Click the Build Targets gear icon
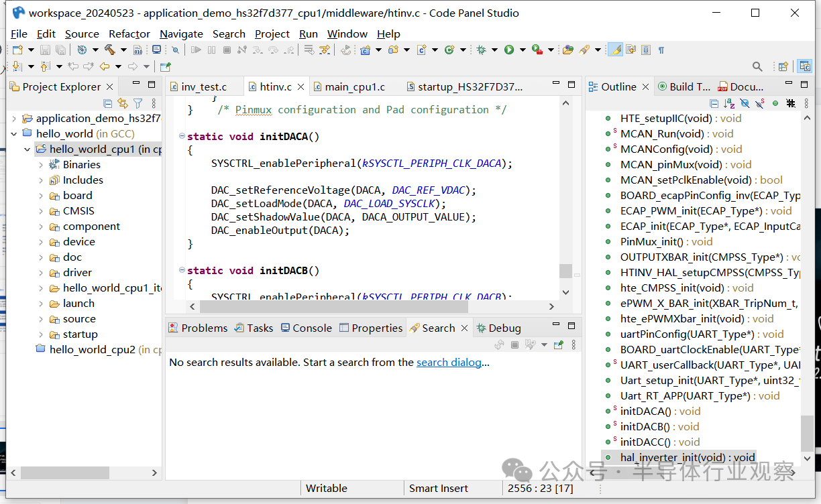The image size is (821, 504). [82, 50]
